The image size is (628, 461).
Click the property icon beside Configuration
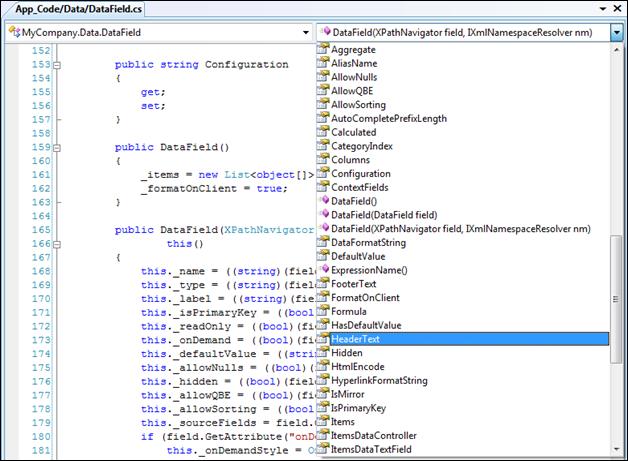coord(323,173)
